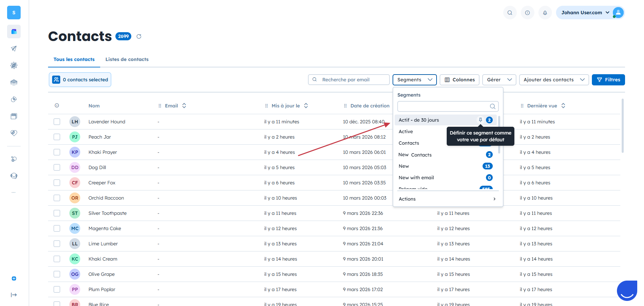Image resolution: width=644 pixels, height=306 pixels.
Task: Click the 'Date de création' column header
Action: (370, 106)
